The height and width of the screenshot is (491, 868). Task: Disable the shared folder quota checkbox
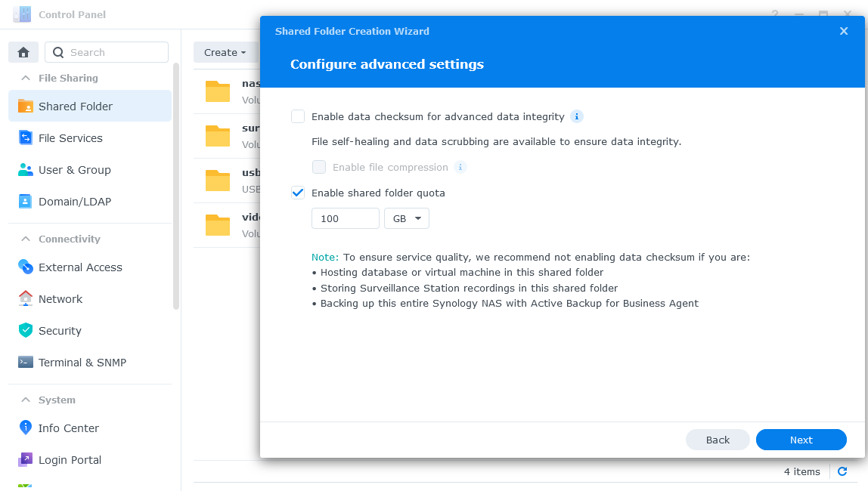pyautogui.click(x=298, y=193)
